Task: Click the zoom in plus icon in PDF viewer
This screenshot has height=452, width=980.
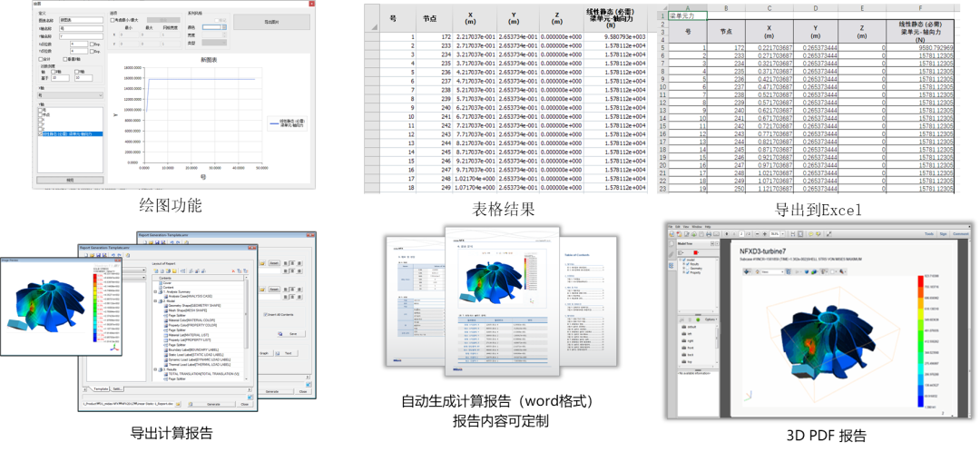Action: click(765, 234)
